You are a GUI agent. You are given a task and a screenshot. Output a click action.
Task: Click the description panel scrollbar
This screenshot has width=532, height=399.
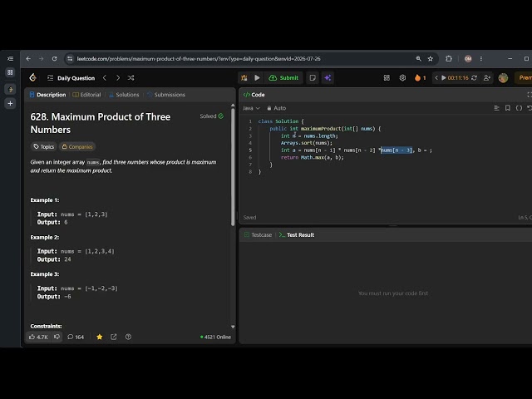(233, 166)
